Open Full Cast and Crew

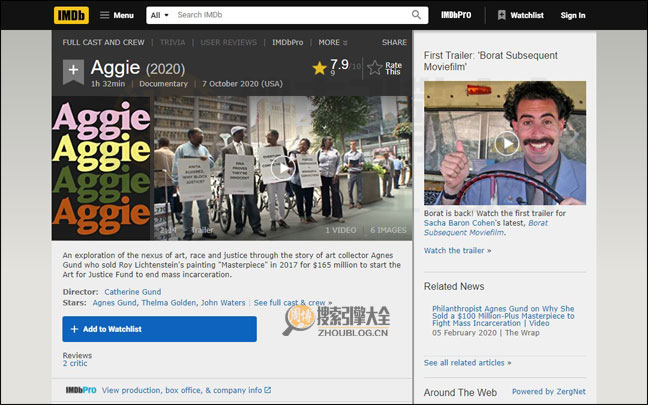tap(103, 42)
